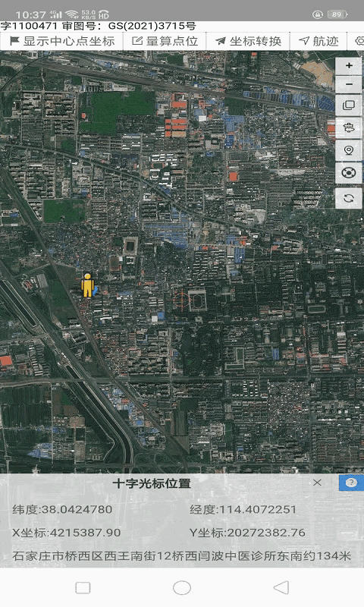Tap the circular target locate icon
364x607 pixels.
[349, 172]
